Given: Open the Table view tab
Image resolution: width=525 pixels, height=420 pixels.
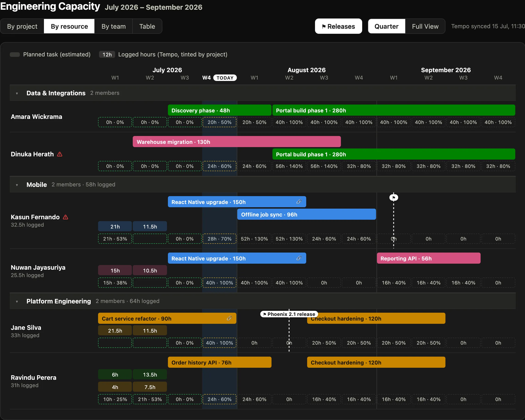Looking at the screenshot, I should pyautogui.click(x=147, y=26).
